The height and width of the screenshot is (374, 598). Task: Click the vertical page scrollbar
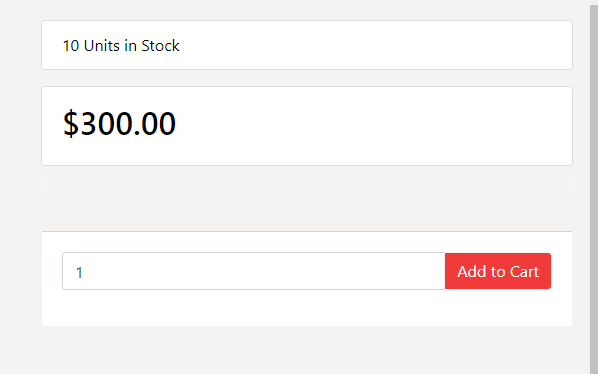click(x=594, y=187)
